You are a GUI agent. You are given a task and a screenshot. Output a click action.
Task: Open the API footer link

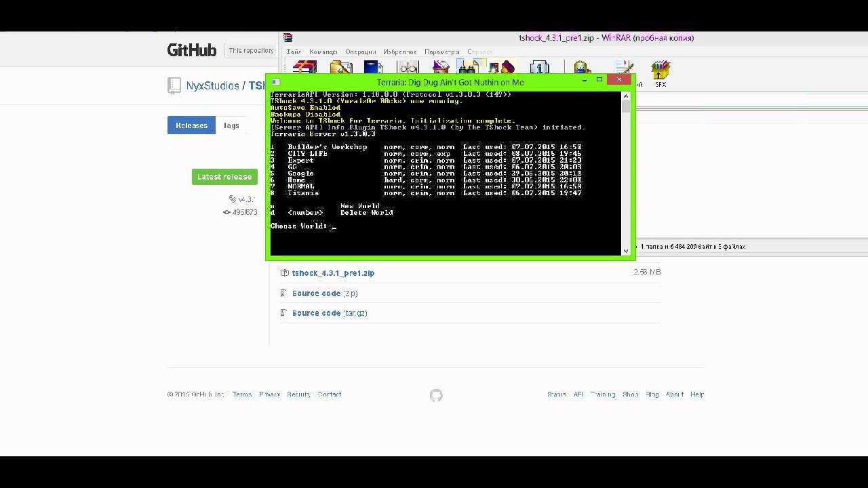coord(578,394)
